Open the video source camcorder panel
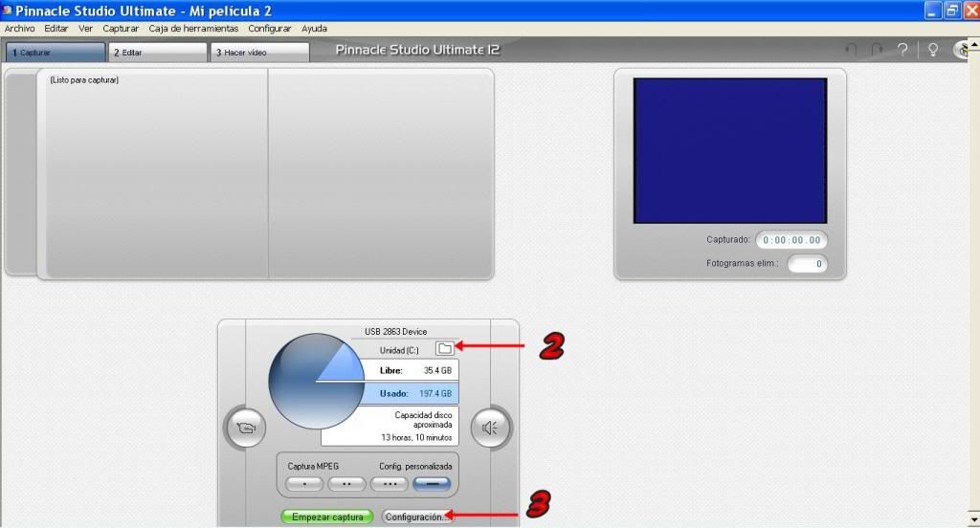Image resolution: width=980 pixels, height=528 pixels. coord(246,428)
